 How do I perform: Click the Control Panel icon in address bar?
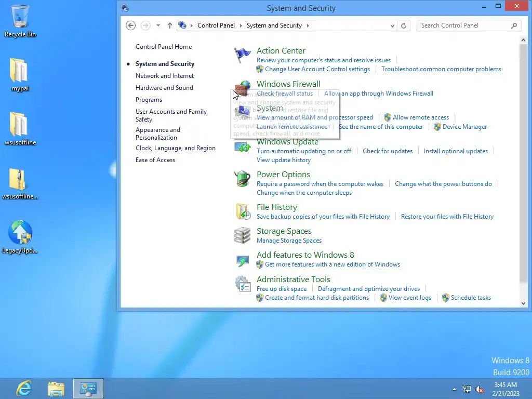pyautogui.click(x=182, y=25)
